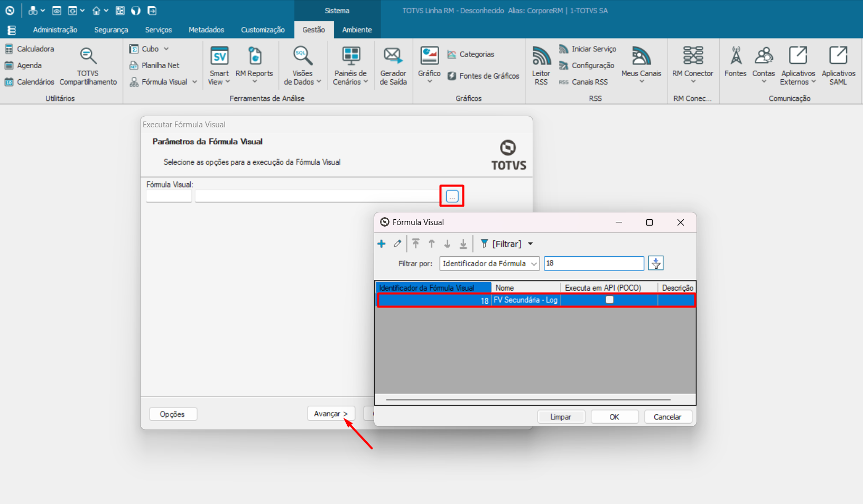The height and width of the screenshot is (504, 863).
Task: Open Fontes in the Comunicação group
Action: pyautogui.click(x=735, y=62)
